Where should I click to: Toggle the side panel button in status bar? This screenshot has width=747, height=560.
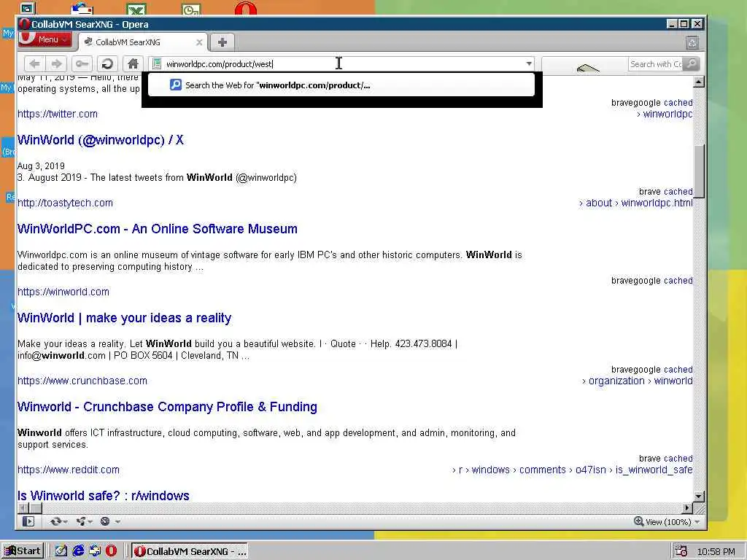[28, 521]
